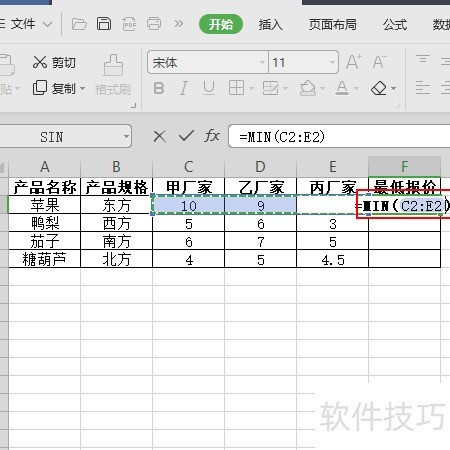Screen dimensions: 450x450
Task: Confirm formula with checkmark icon
Action: pos(186,136)
